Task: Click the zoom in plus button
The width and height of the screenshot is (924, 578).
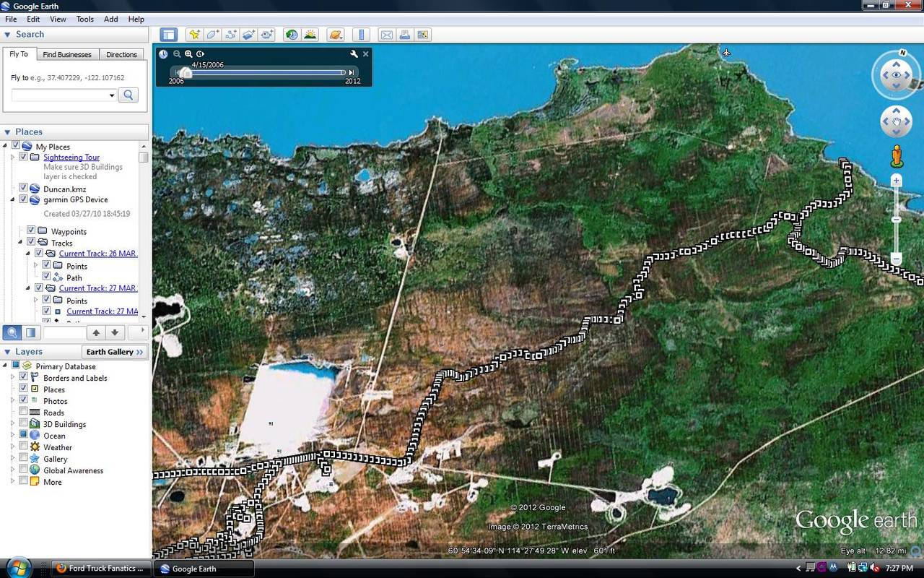Action: 897,181
